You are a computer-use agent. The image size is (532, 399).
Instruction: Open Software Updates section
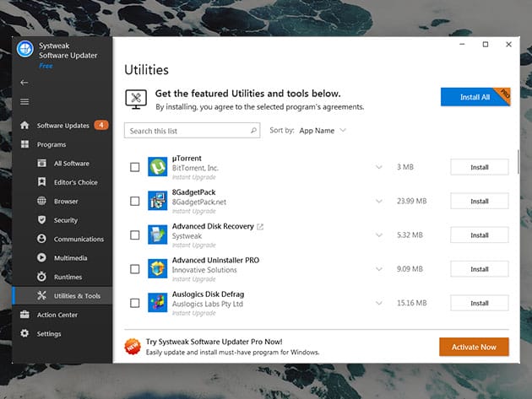click(62, 126)
